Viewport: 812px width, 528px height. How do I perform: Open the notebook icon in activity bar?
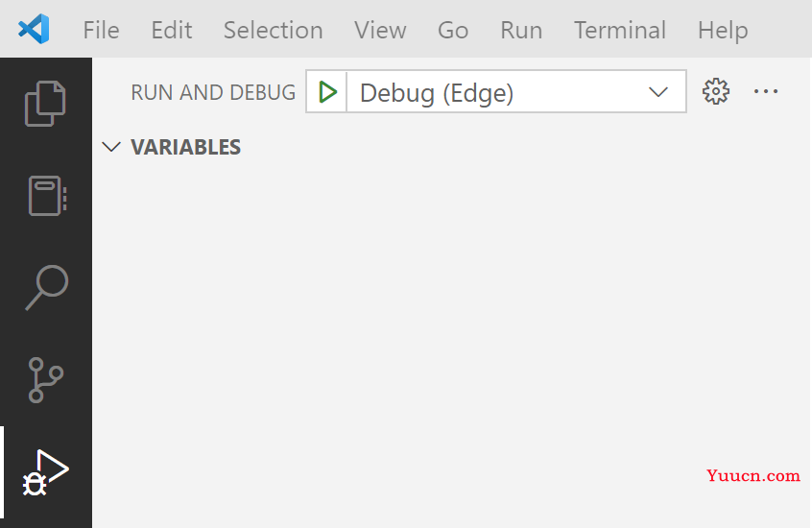46,196
